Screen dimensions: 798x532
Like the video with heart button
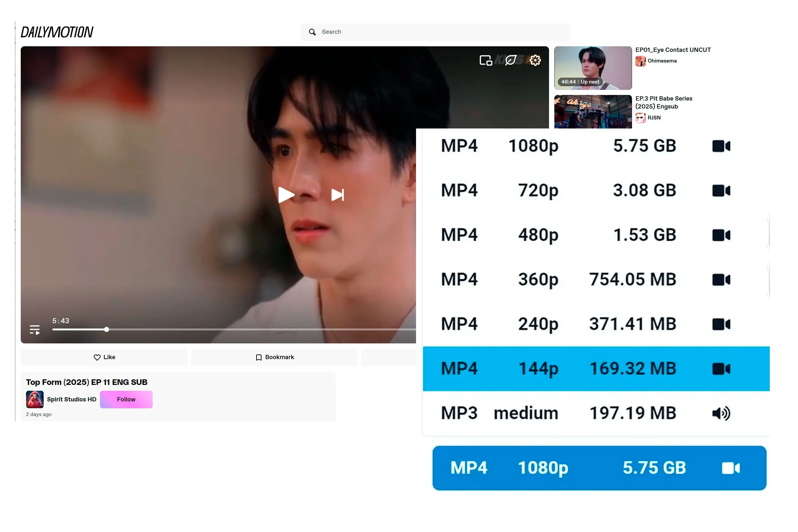(104, 357)
